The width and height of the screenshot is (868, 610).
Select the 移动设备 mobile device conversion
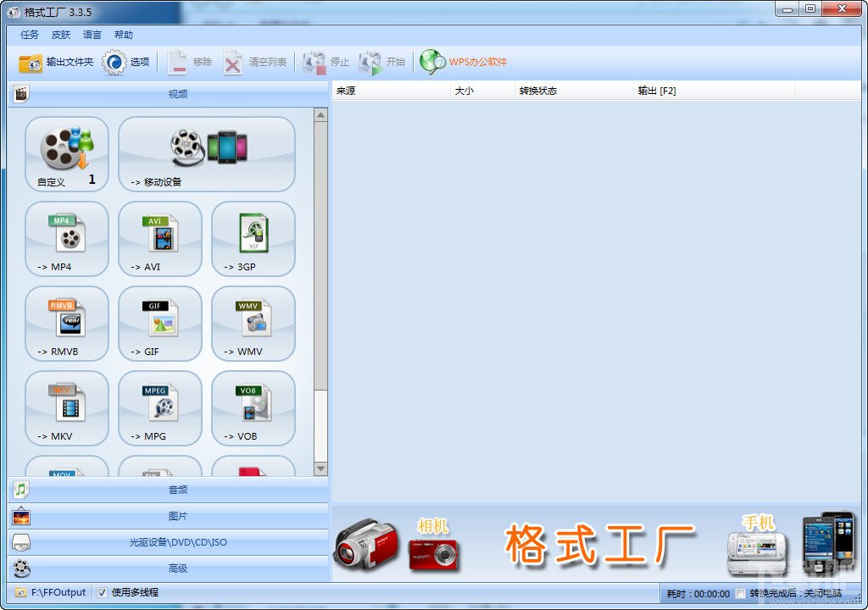tap(207, 154)
